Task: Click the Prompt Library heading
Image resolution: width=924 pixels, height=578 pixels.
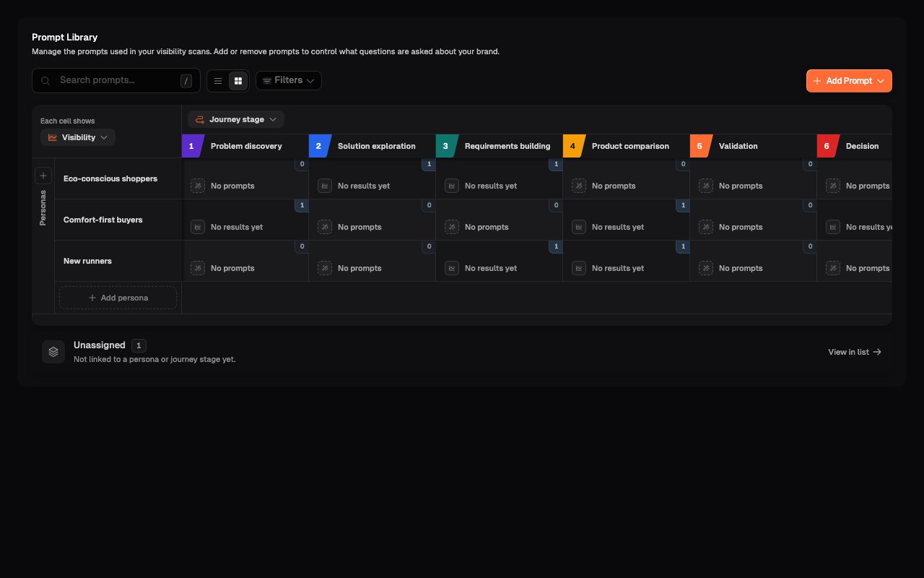Action: 64,37
